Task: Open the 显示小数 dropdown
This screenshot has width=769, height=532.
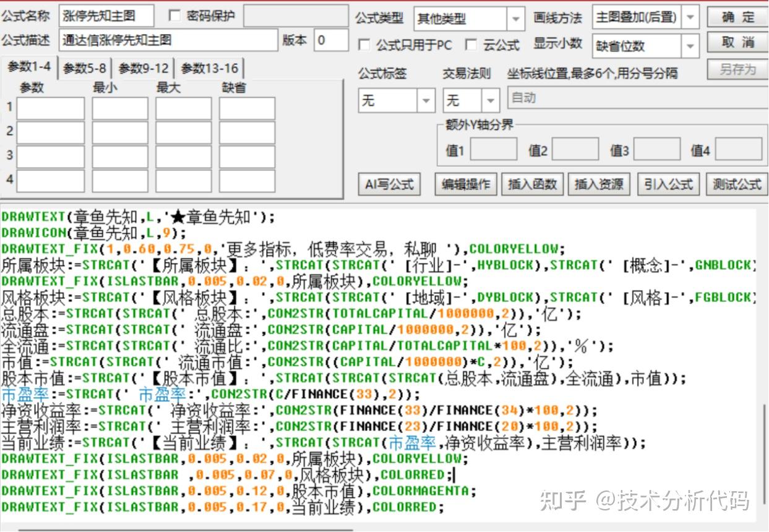Action: [691, 46]
